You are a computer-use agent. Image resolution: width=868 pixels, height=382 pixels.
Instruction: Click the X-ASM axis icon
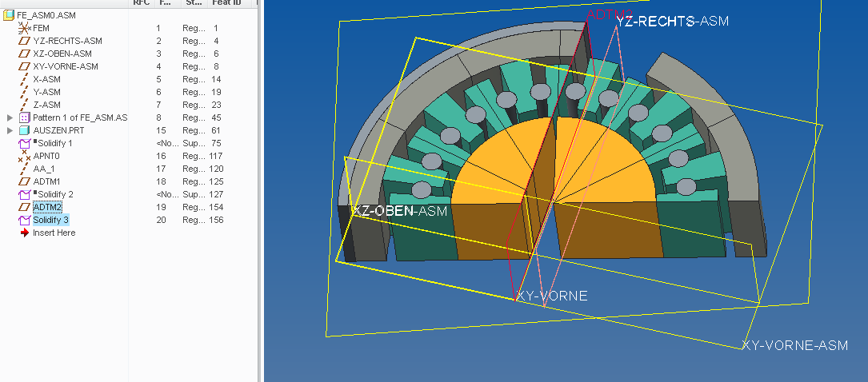click(24, 79)
